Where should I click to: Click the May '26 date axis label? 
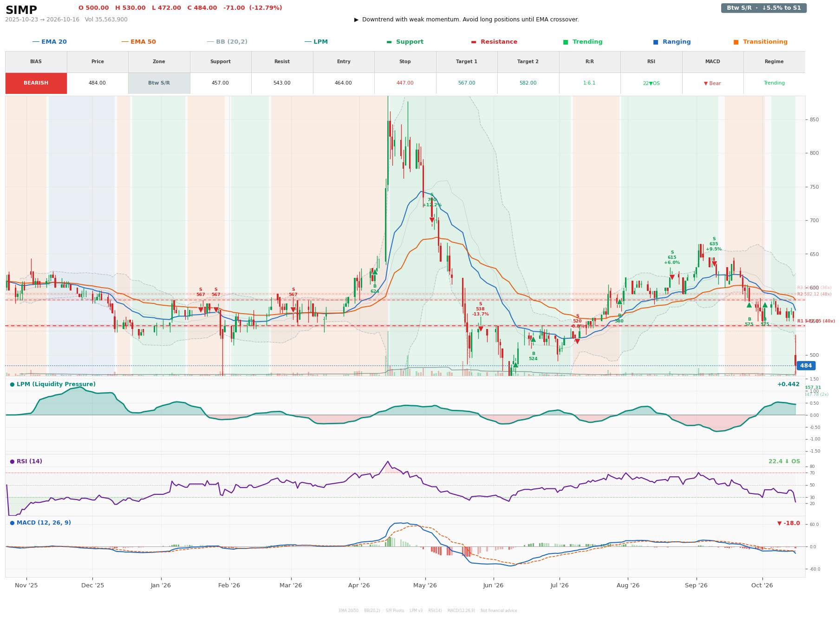(425, 585)
